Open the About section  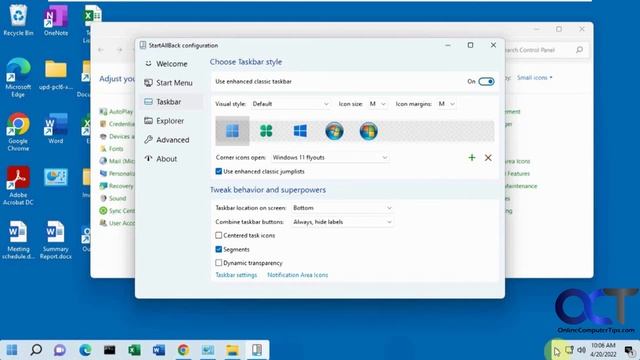click(x=171, y=159)
